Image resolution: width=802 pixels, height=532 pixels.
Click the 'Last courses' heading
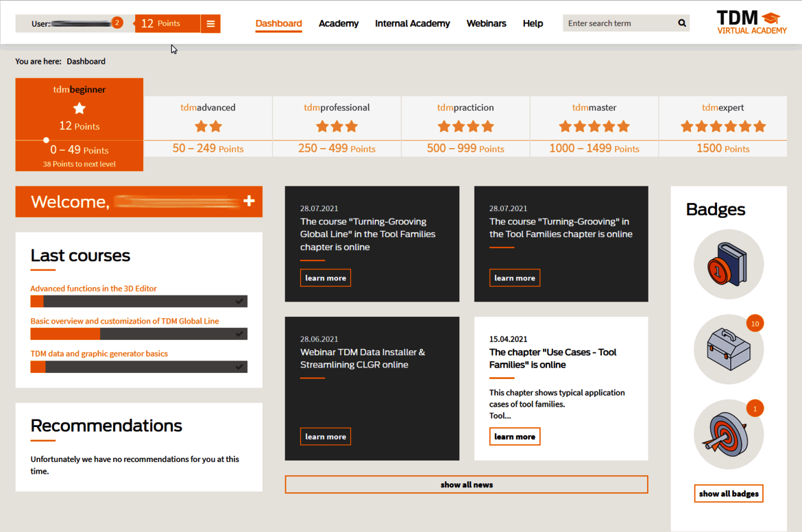point(80,255)
